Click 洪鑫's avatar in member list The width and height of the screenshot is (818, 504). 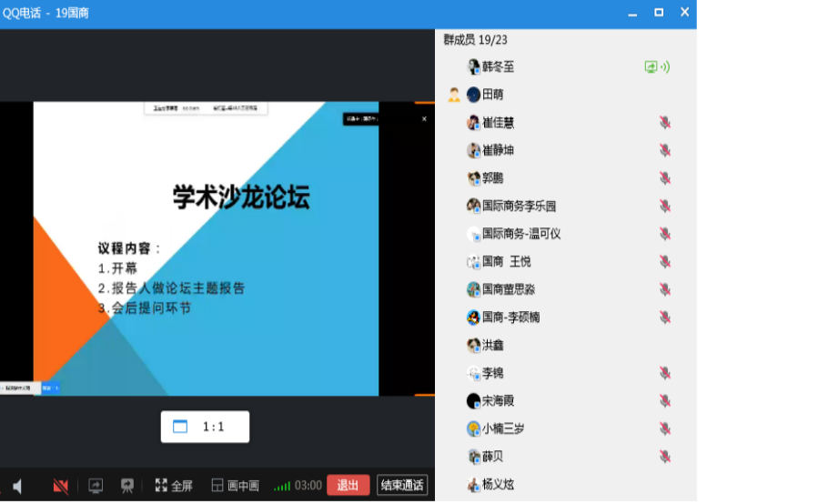(473, 346)
